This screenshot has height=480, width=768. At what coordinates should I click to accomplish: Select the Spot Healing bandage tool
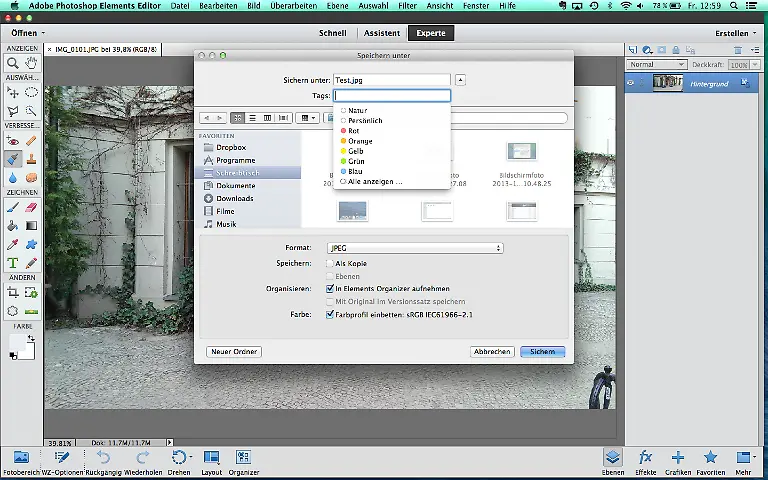click(x=31, y=141)
